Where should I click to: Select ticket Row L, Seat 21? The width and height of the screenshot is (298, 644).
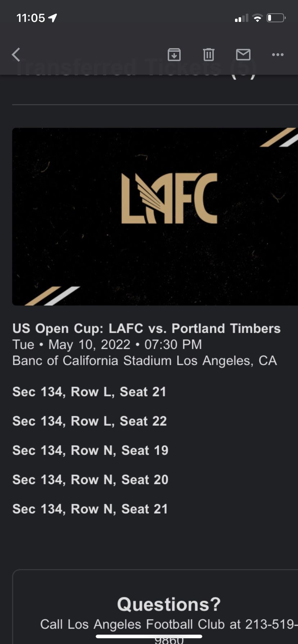[89, 391]
